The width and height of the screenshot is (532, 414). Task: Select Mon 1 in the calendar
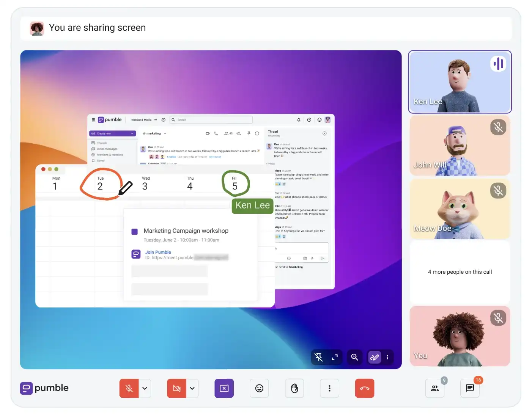56,183
